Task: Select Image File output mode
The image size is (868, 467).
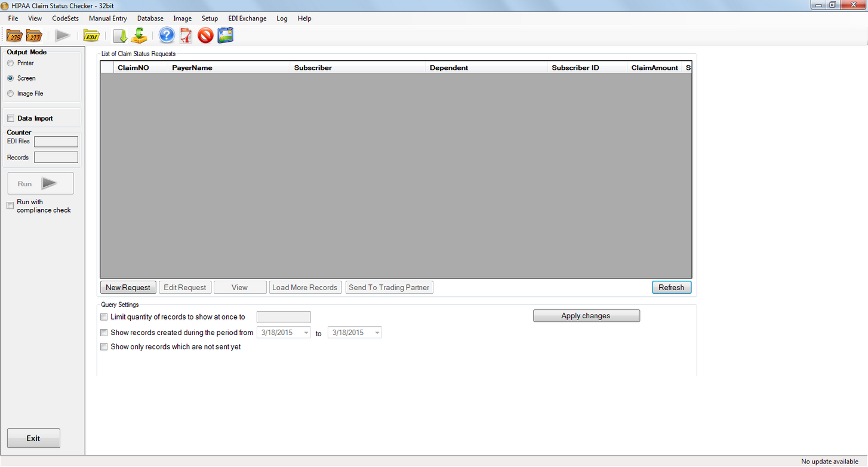Action: 11,94
